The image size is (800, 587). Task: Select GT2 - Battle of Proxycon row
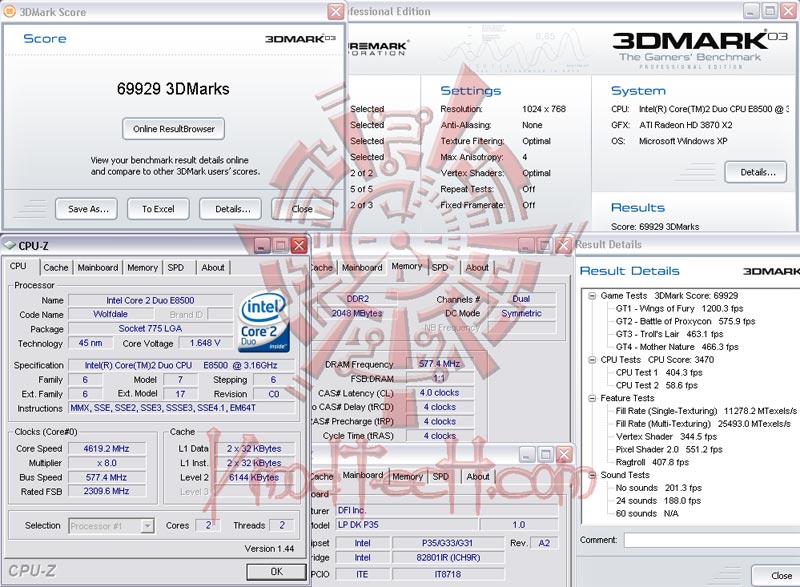[685, 321]
